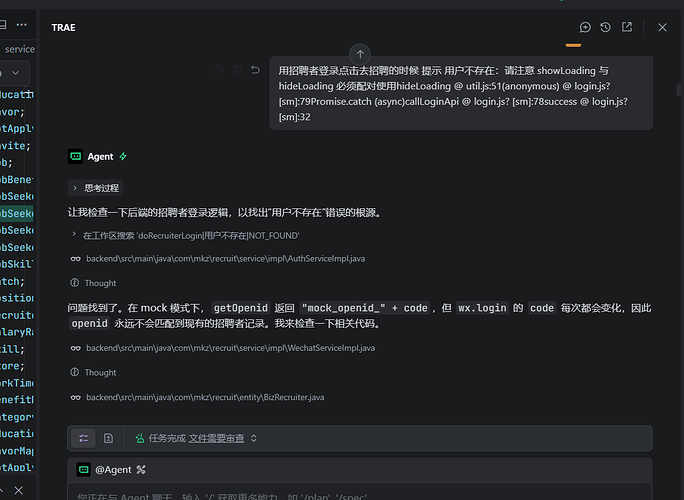Click the Agent avatar icon in reply
This screenshot has width=684, height=500.
(75, 156)
